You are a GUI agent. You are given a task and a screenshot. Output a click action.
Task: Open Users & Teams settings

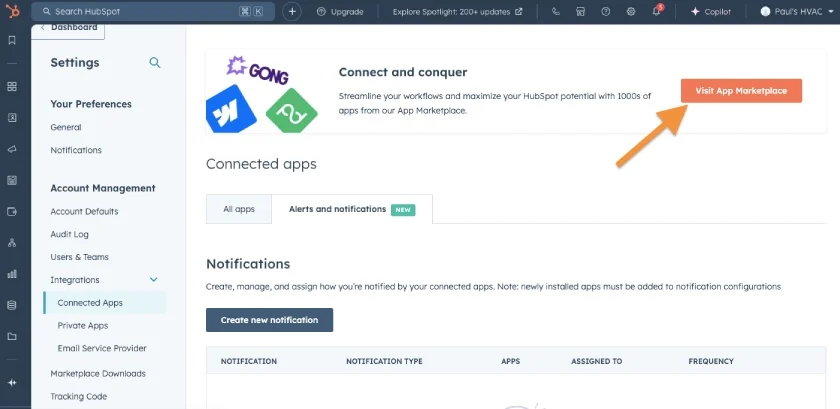(79, 257)
